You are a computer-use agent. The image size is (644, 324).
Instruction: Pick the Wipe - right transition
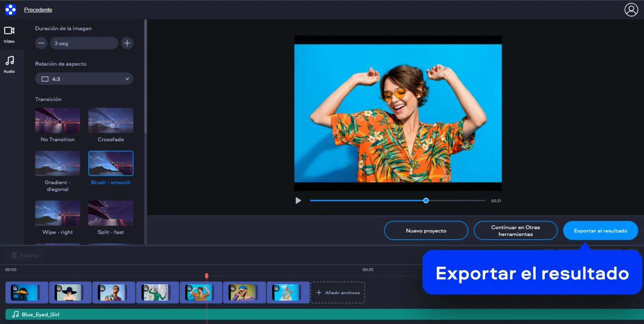tap(57, 213)
